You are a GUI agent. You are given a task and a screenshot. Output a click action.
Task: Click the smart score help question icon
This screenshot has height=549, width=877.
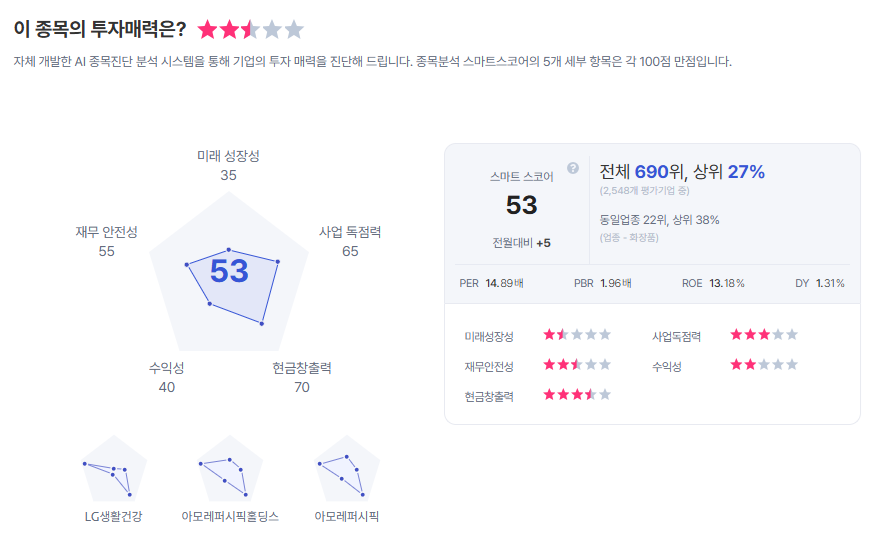[573, 168]
